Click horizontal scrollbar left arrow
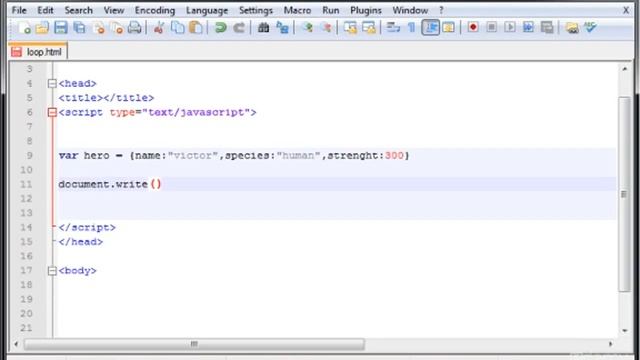Viewport: 640px width, 360px height. pos(16,344)
